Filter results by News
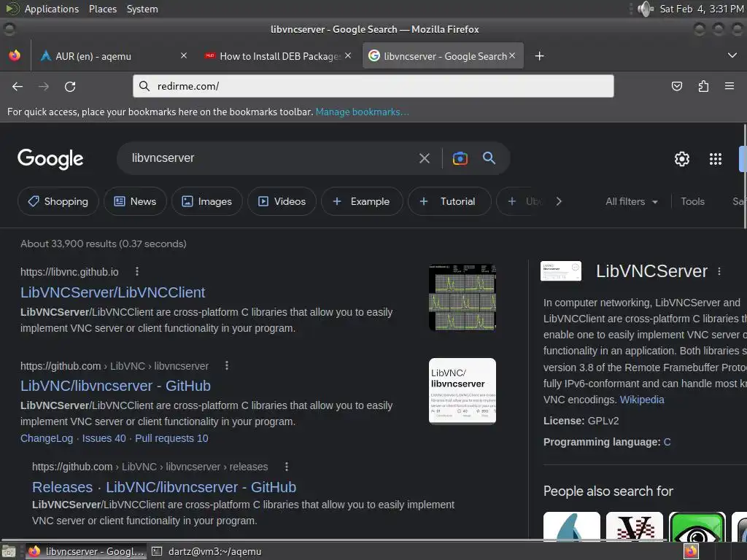This screenshot has height=560, width=747. point(135,201)
